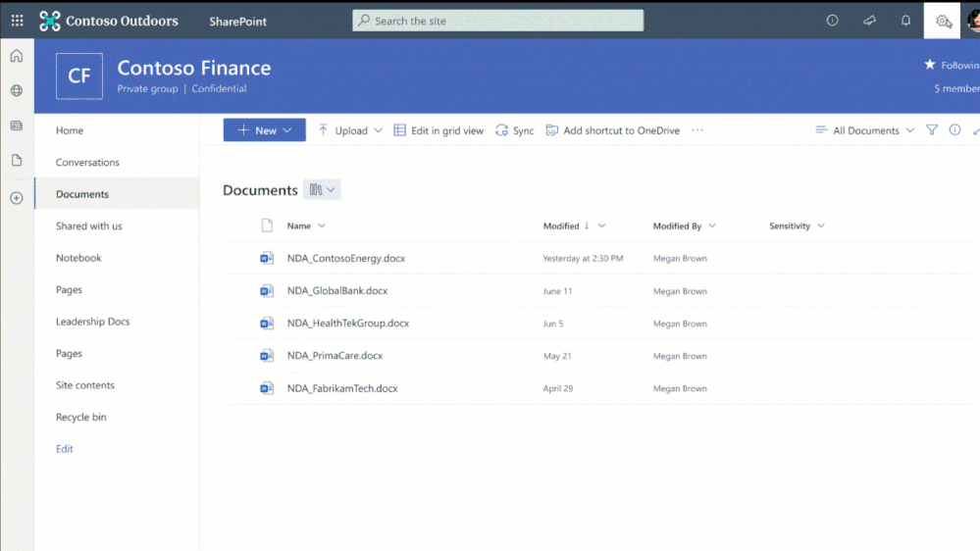Open Shared with us
The width and height of the screenshot is (980, 551).
pos(88,225)
